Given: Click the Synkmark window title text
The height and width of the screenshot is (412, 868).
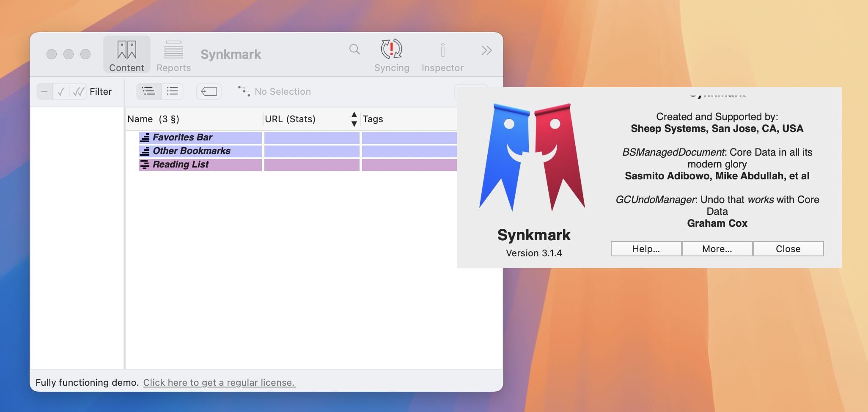Looking at the screenshot, I should click(231, 54).
